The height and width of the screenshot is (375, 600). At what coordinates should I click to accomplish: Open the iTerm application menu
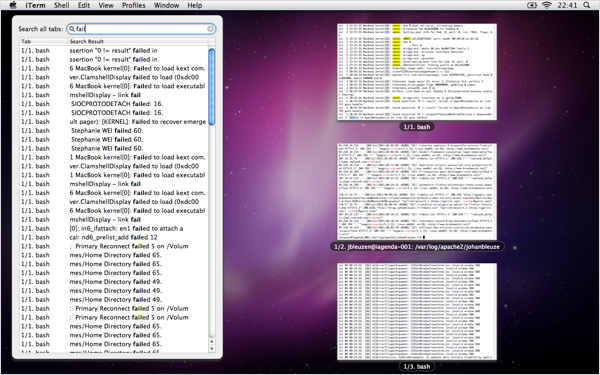(35, 5)
